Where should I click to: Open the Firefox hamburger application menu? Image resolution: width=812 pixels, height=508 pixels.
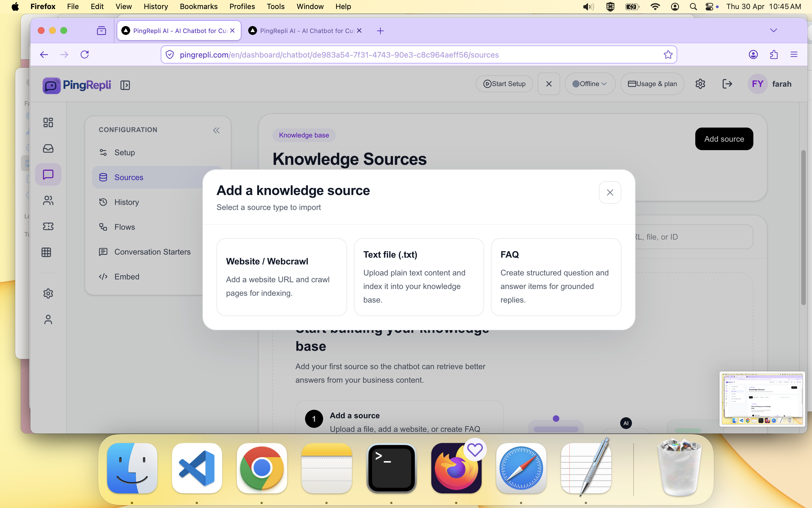click(794, 54)
